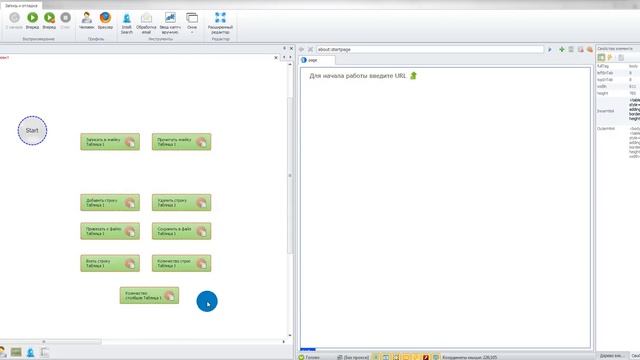Open the Браузер profile settings
640x360 pixels.
click(105, 20)
